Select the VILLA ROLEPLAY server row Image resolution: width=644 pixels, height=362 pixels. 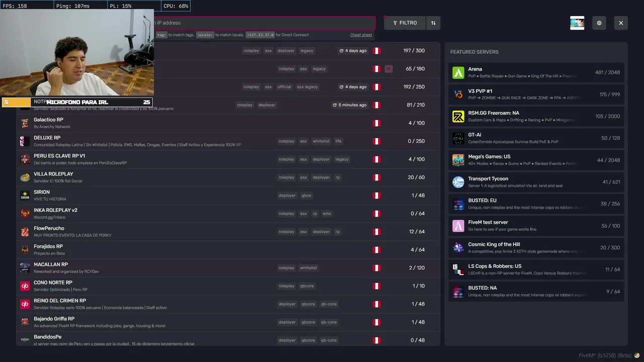pyautogui.click(x=228, y=177)
